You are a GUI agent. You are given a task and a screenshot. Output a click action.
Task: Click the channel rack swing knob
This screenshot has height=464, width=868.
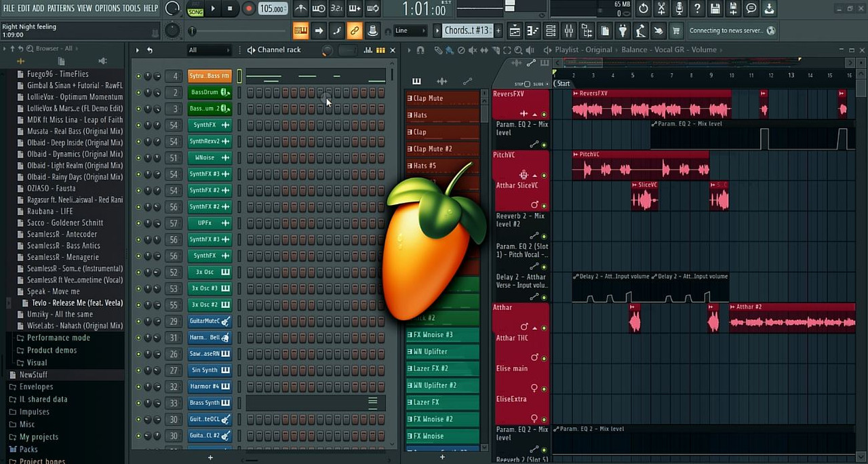point(327,51)
